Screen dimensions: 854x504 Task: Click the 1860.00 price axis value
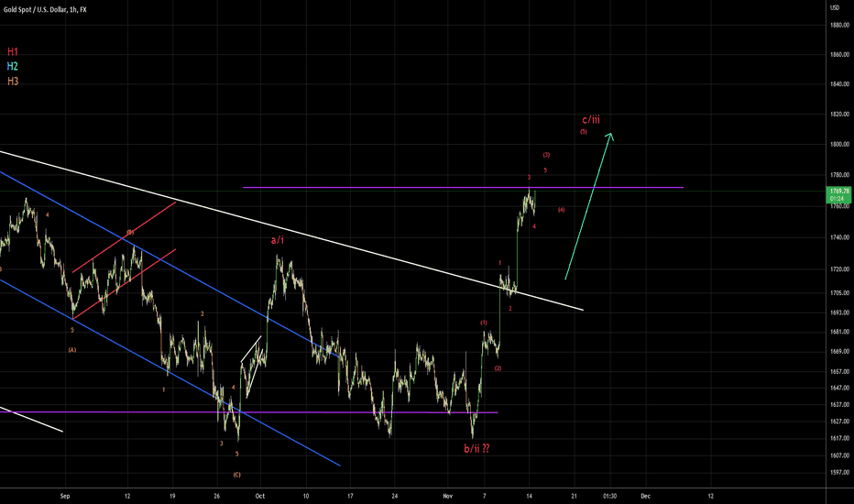click(840, 54)
